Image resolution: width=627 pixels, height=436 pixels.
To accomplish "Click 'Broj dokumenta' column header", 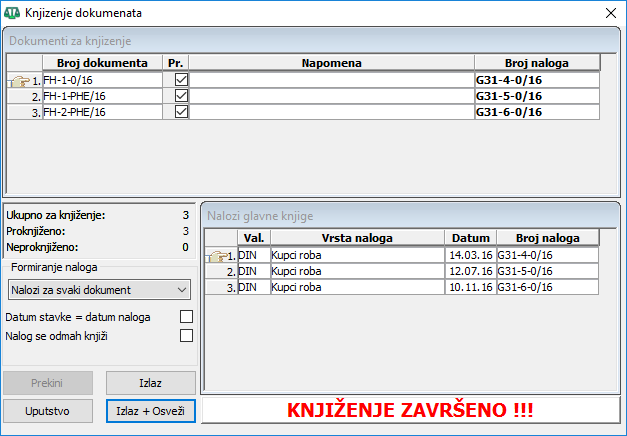I will point(102,63).
